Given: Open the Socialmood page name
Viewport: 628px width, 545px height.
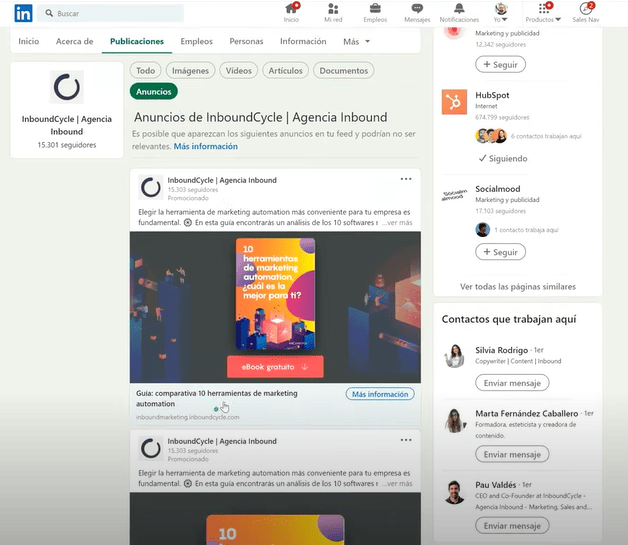Looking at the screenshot, I should 498,189.
